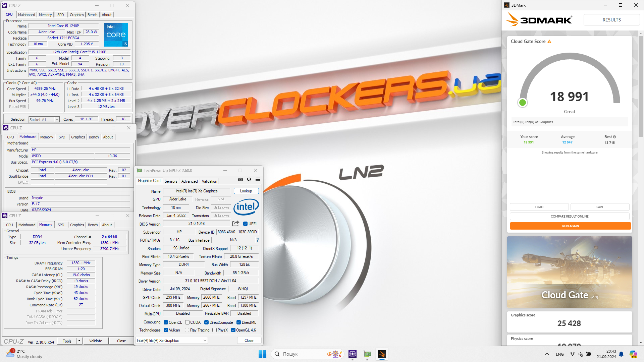Screen dimensions: 644x362
Task: Open the GPU selection dropdown in GPU-Z
Action: [x=172, y=341]
